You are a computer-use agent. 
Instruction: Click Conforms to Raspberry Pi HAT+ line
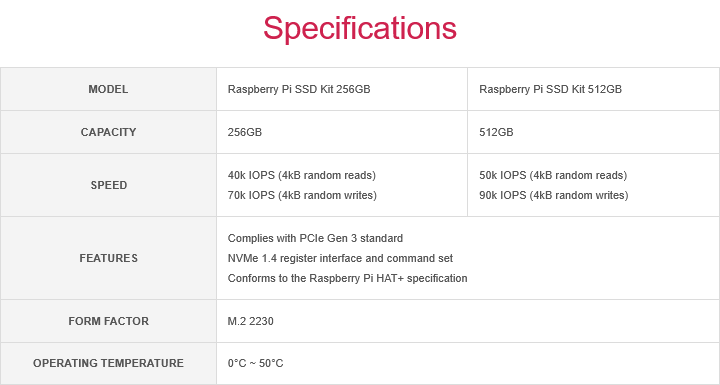pyautogui.click(x=348, y=278)
